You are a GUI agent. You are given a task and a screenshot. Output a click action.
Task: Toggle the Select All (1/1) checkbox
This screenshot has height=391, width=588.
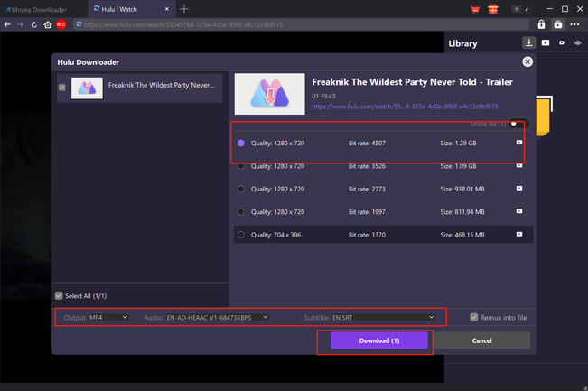coord(59,296)
